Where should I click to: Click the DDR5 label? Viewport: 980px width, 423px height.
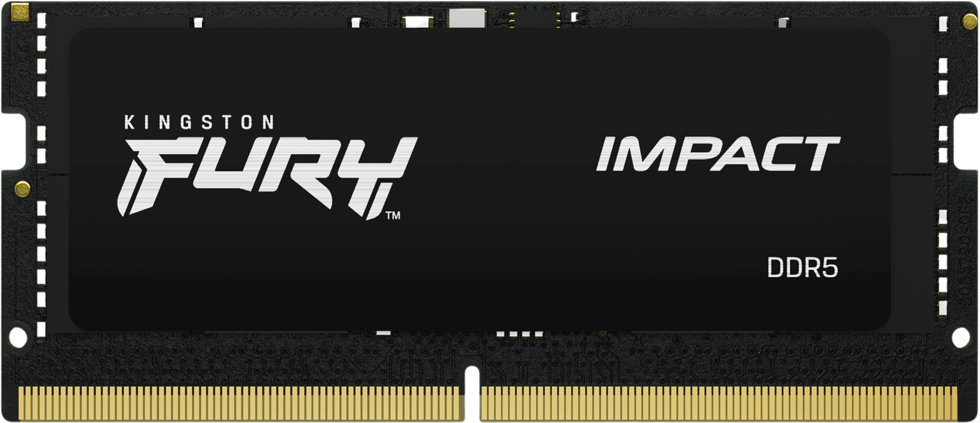click(x=802, y=268)
